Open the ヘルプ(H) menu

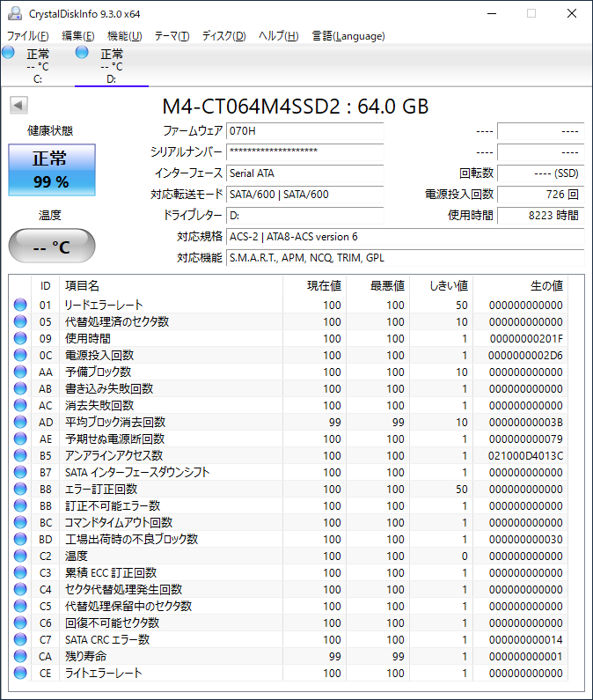278,36
